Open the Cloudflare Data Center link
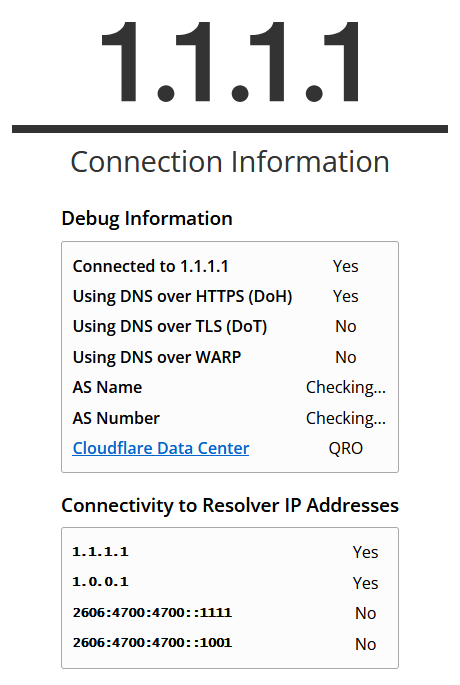The height and width of the screenshot is (685, 460). (161, 448)
